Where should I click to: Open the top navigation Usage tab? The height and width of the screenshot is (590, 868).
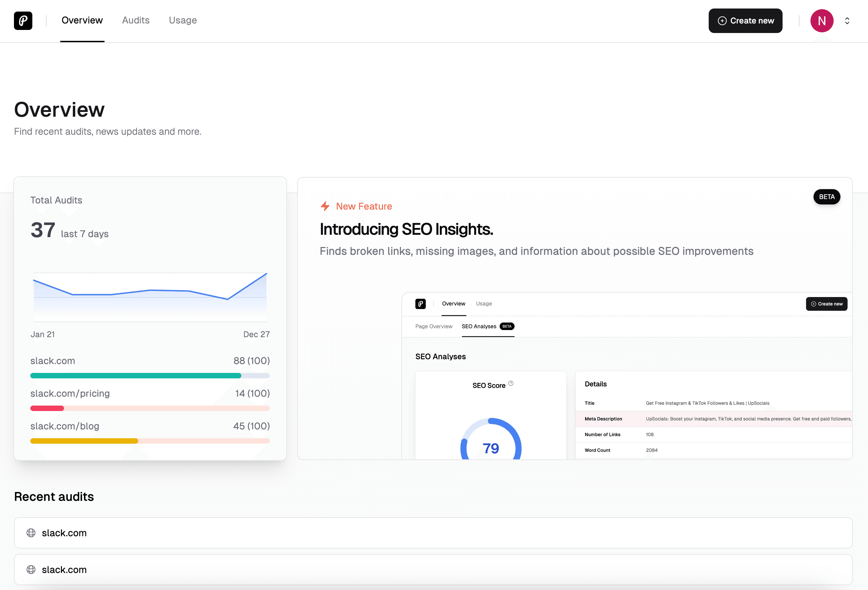click(183, 20)
